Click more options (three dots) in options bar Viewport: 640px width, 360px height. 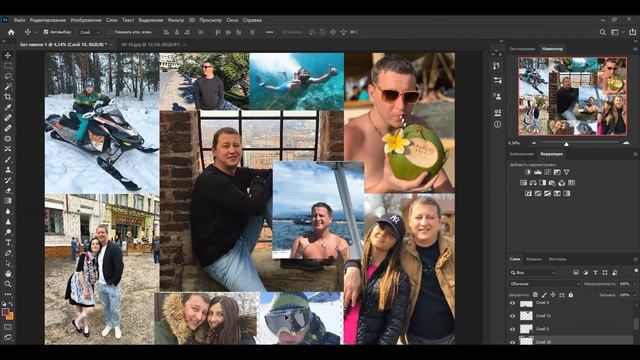[269, 32]
